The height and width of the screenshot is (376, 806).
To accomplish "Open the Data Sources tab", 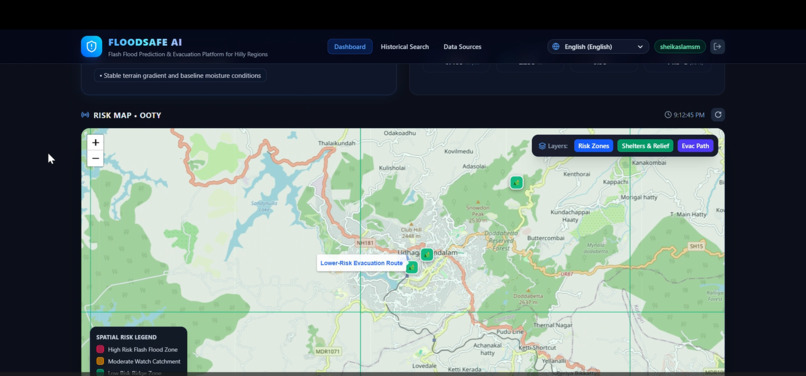I will (462, 47).
